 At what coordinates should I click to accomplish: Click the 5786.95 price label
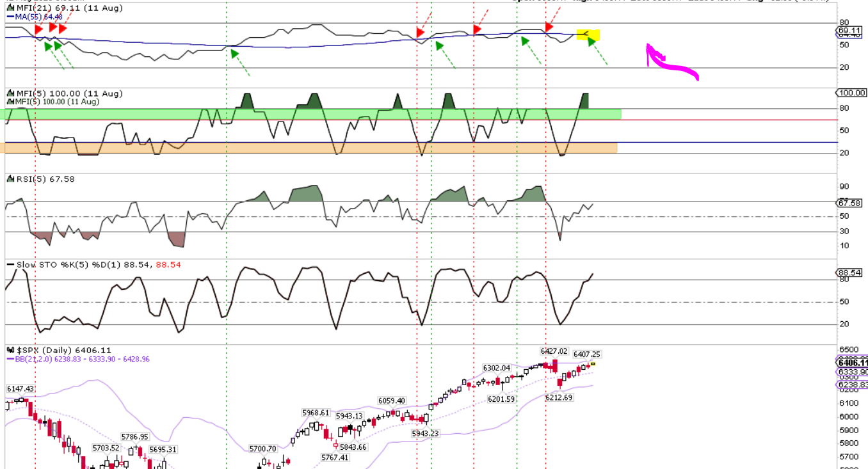coord(135,437)
